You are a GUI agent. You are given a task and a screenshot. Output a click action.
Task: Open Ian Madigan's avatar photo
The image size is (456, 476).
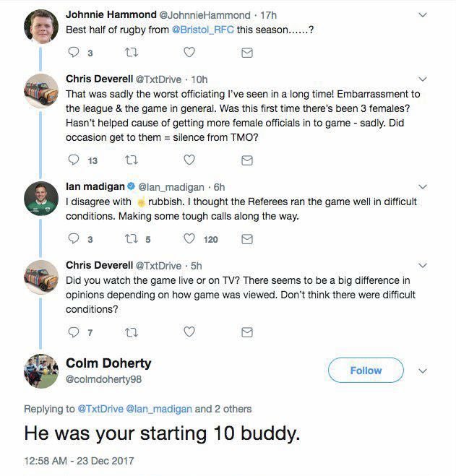(41, 199)
